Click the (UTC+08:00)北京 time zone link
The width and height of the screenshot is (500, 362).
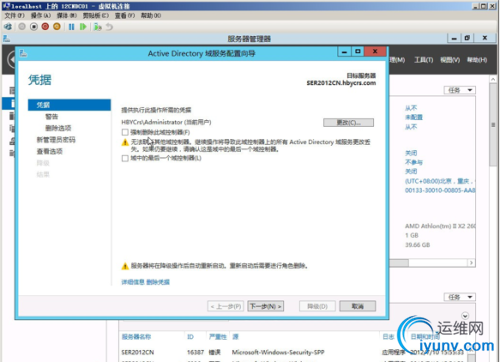(x=440, y=181)
